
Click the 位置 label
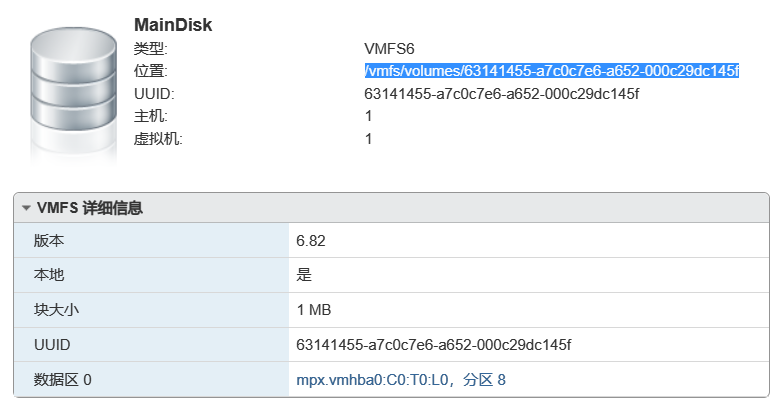[151, 71]
